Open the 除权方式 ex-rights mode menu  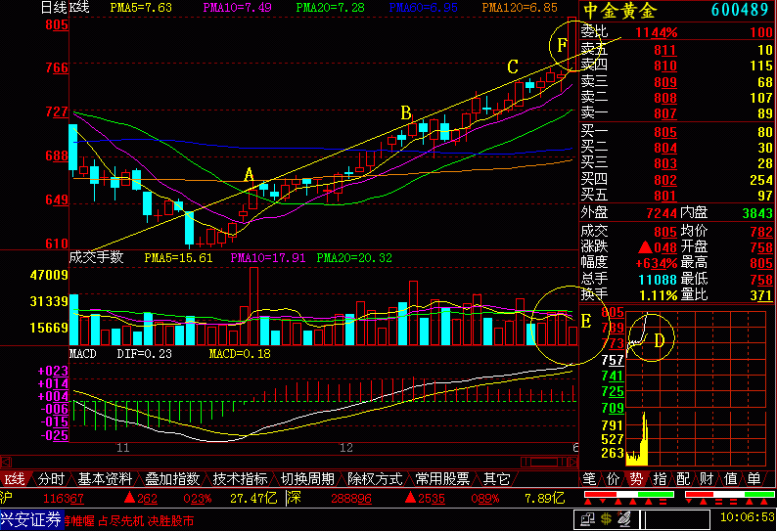tap(375, 479)
